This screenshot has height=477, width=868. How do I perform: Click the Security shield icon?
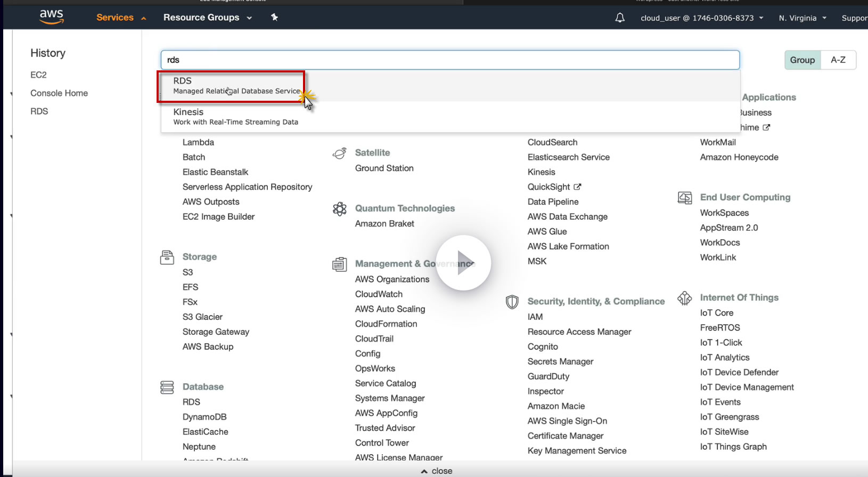click(512, 302)
